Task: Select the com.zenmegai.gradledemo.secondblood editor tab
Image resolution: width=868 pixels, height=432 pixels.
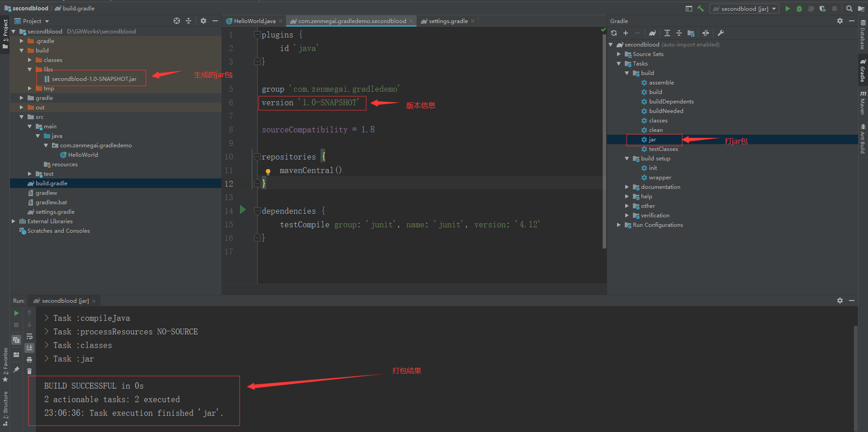Action: point(352,21)
